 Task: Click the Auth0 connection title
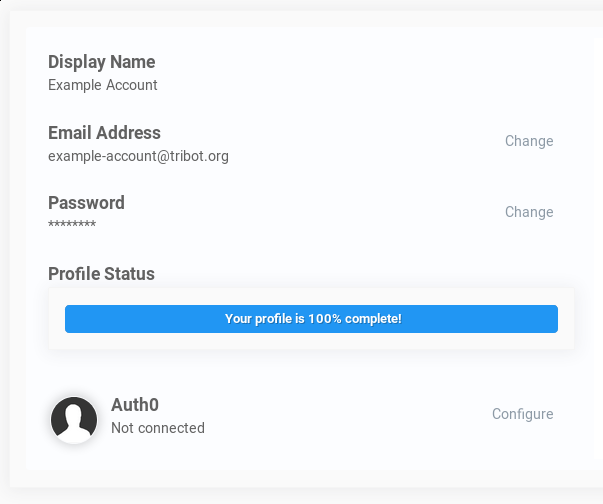coord(135,405)
